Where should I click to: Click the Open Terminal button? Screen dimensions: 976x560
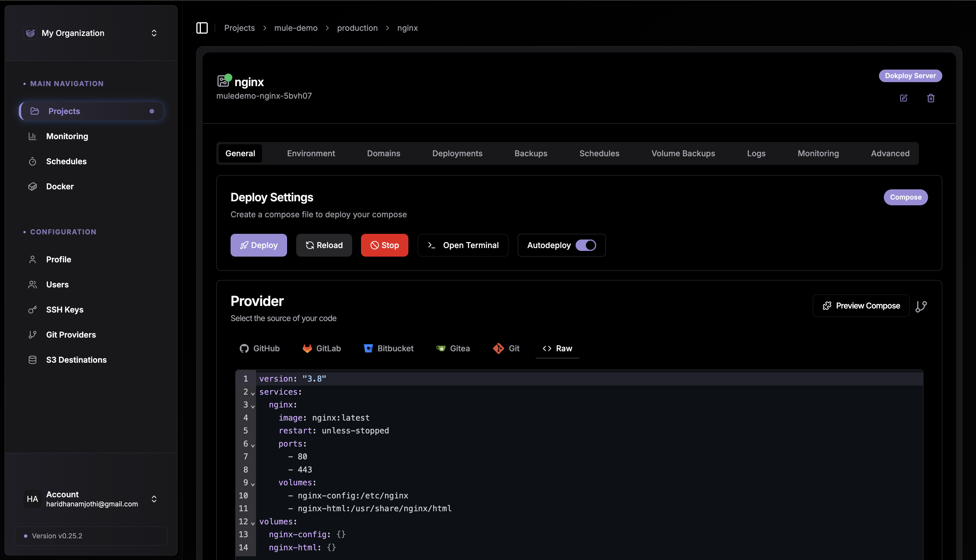(463, 245)
